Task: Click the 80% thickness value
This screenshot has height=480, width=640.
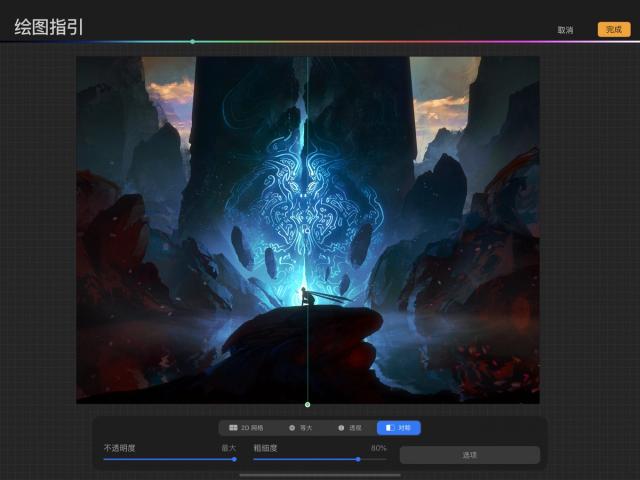Action: [378, 448]
